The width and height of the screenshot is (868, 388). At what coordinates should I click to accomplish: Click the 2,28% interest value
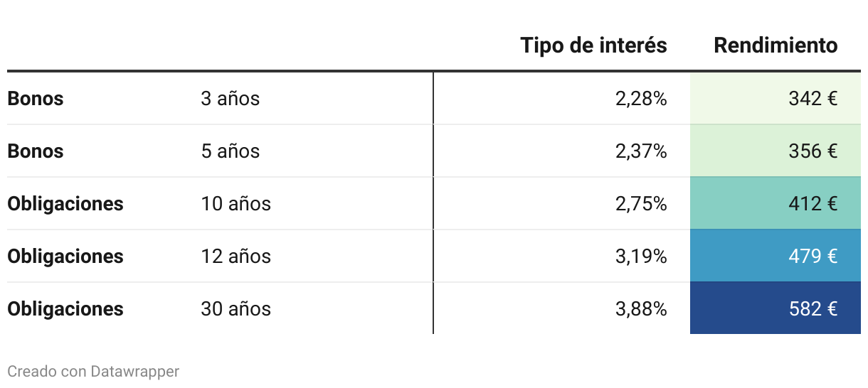coord(641,99)
